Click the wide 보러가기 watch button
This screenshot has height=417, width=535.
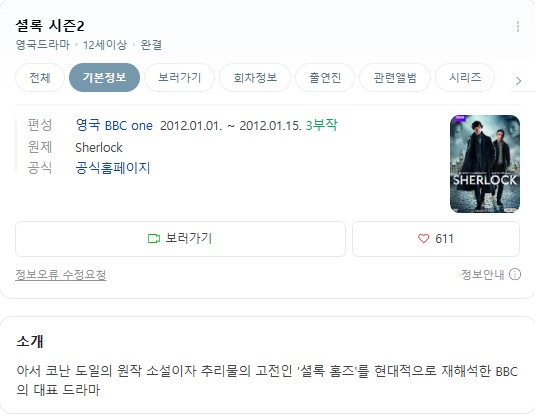coord(180,239)
